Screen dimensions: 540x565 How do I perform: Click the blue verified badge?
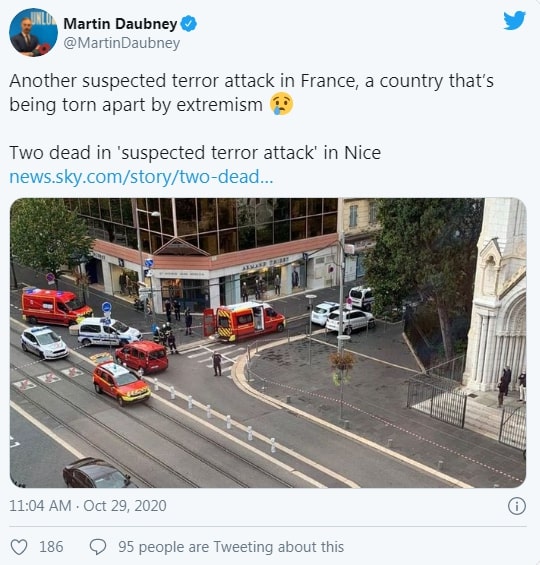[x=188, y=24]
